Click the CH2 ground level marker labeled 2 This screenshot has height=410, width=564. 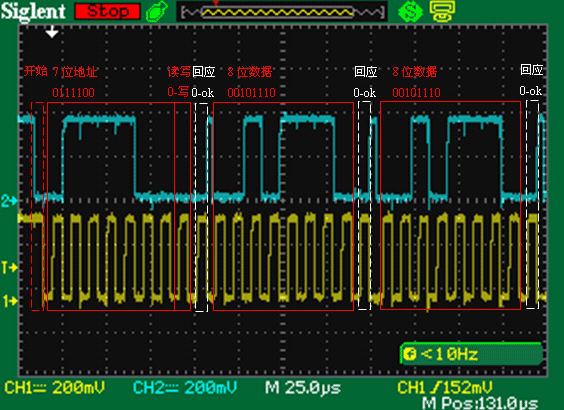(9, 201)
